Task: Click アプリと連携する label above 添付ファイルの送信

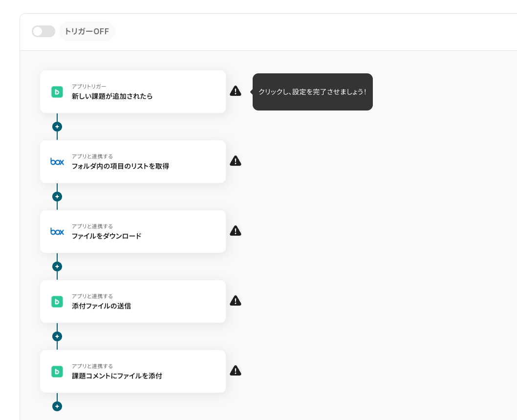Action: pyautogui.click(x=92, y=296)
